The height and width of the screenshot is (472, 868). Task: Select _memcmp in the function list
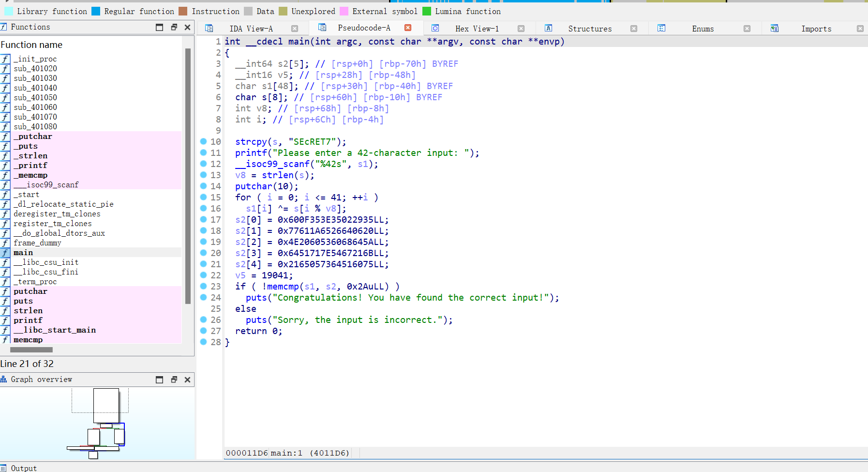[x=30, y=175]
